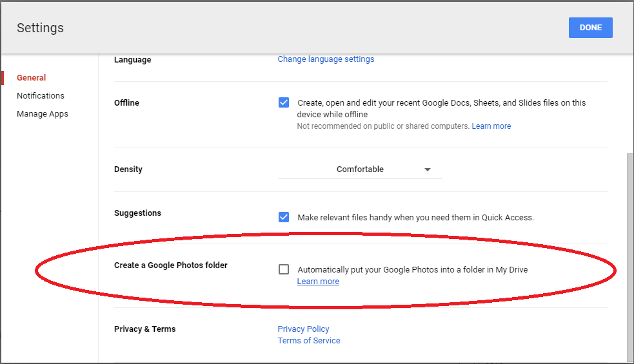The height and width of the screenshot is (364, 634).
Task: Open the Change language settings link
Action: pyautogui.click(x=326, y=59)
